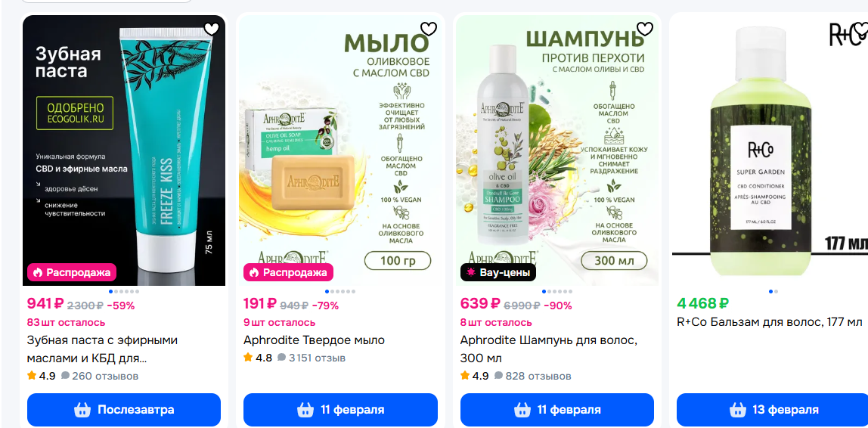Open Зубная паста с эфирными маслами title
868x428 pixels.
pos(102,349)
